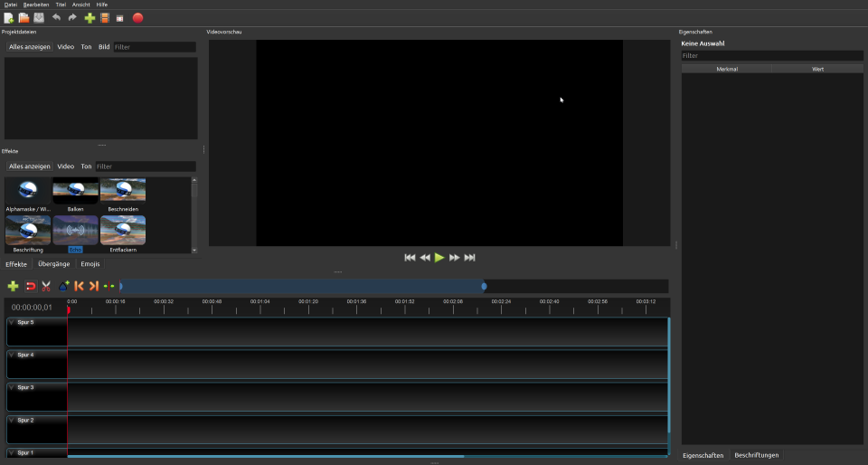
Task: Click the green Import Files plus icon
Action: click(90, 18)
